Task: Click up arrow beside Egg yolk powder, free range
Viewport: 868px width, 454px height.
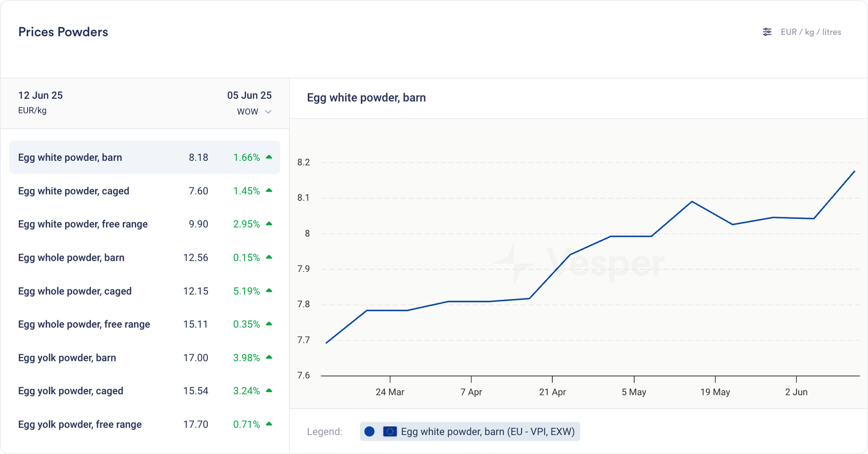Action: [x=269, y=424]
